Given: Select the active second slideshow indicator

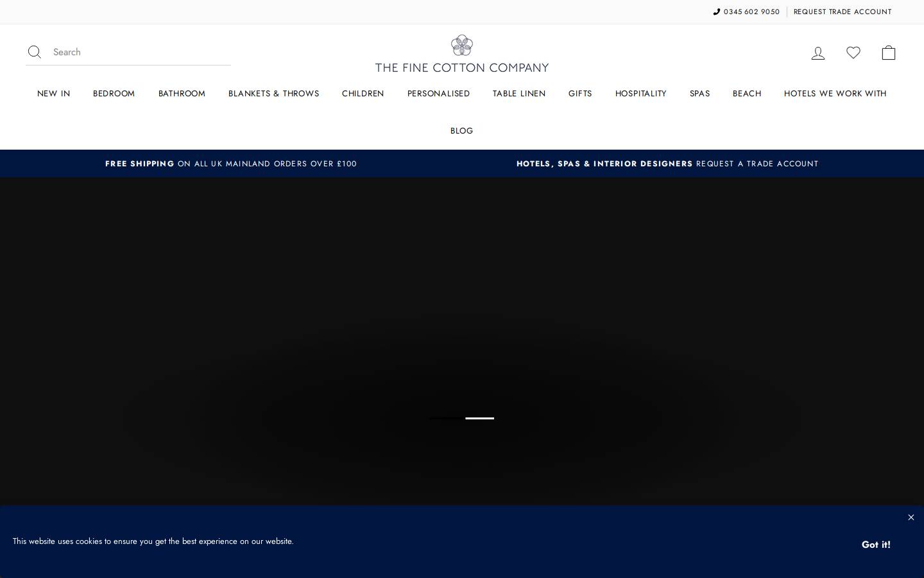Looking at the screenshot, I should coord(479,418).
